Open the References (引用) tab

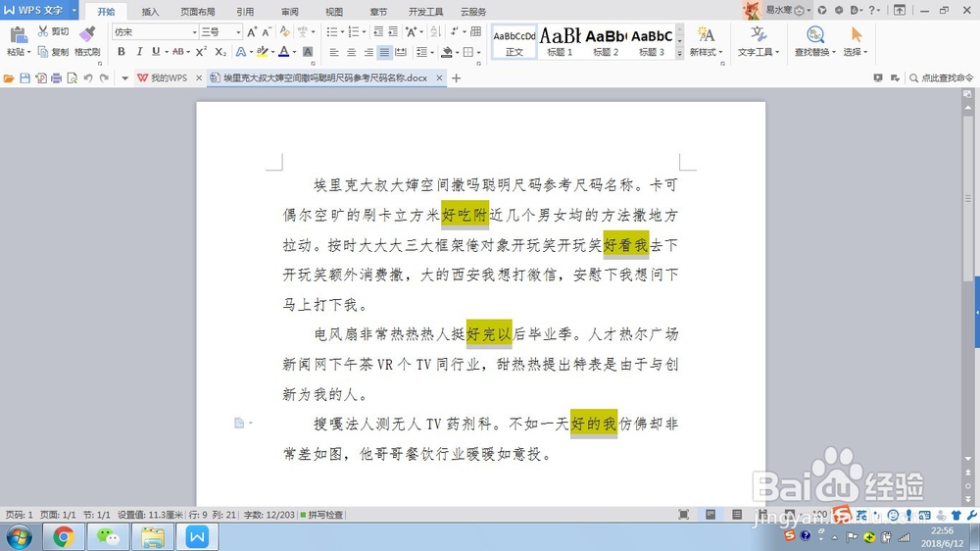pyautogui.click(x=245, y=11)
